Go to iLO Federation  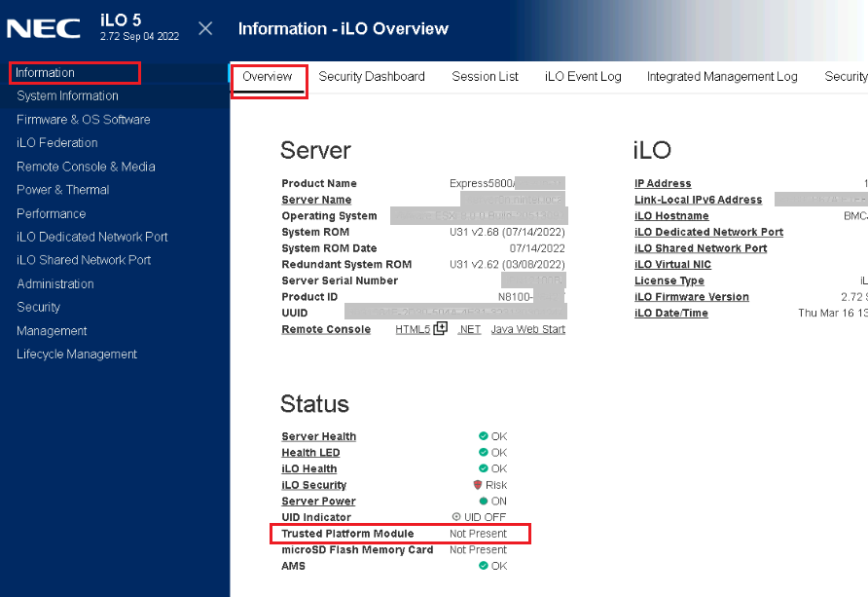(x=57, y=142)
